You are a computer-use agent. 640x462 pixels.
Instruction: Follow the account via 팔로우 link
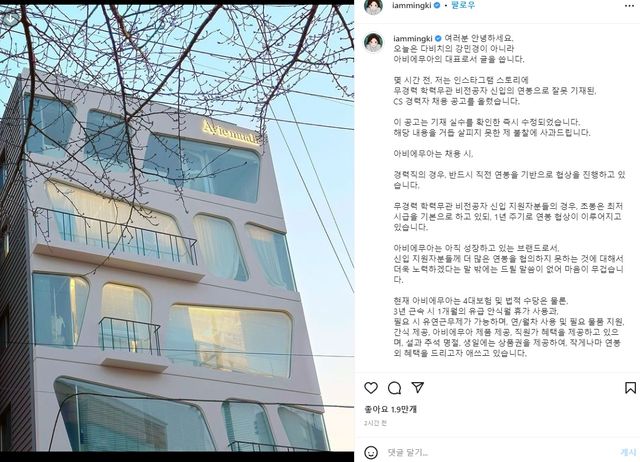(x=463, y=6)
